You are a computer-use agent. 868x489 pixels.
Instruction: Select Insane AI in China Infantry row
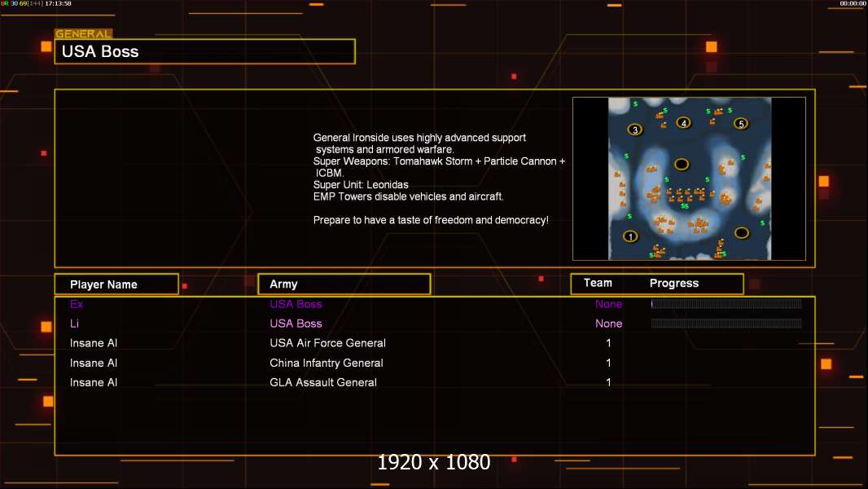[x=94, y=363]
